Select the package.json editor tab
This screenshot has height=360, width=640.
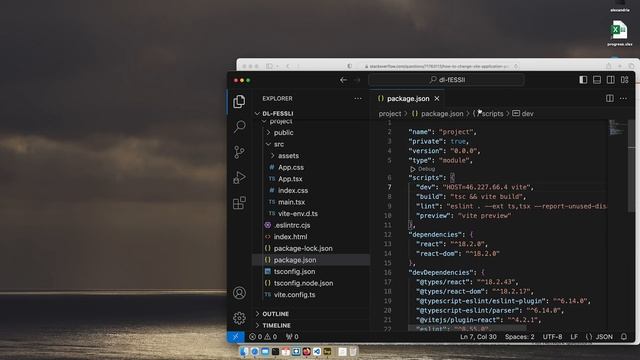407,98
